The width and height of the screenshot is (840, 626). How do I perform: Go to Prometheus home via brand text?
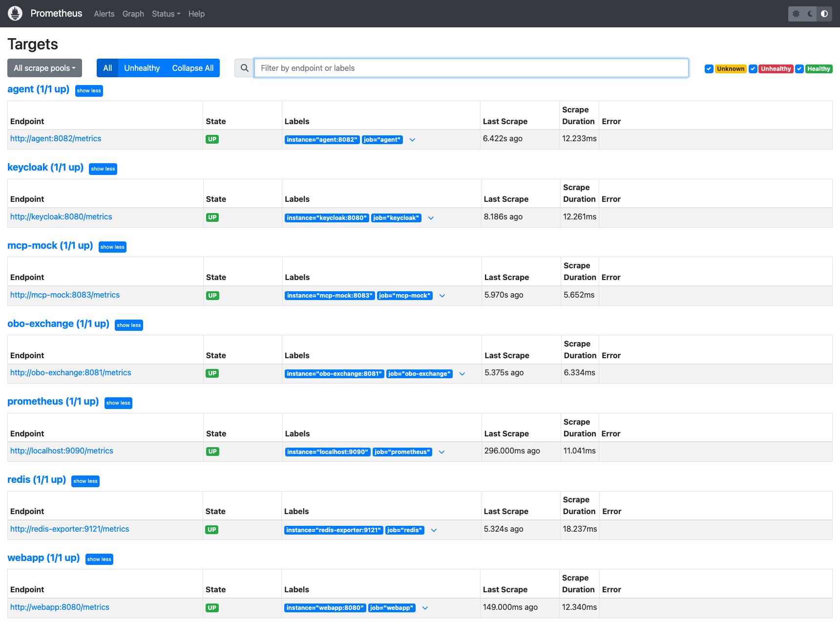(x=56, y=13)
